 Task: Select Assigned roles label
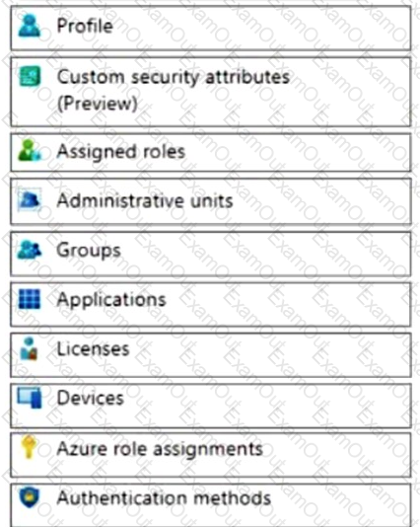click(x=121, y=151)
